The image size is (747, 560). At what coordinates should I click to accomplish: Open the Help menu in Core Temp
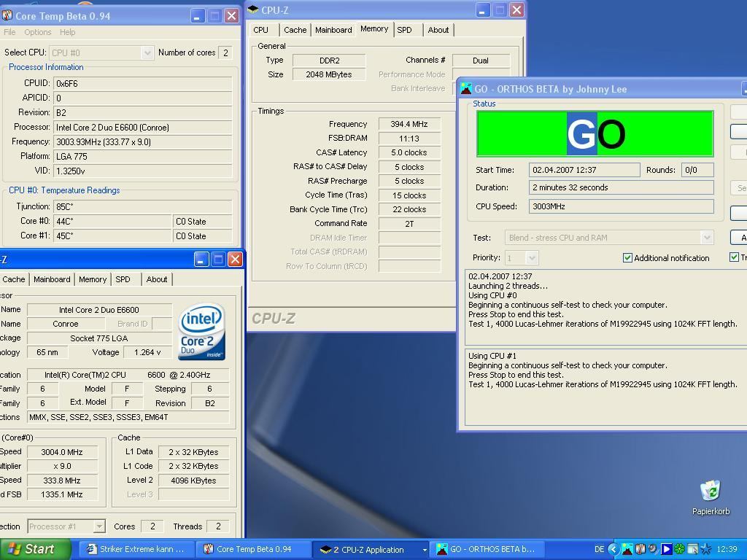[x=67, y=32]
